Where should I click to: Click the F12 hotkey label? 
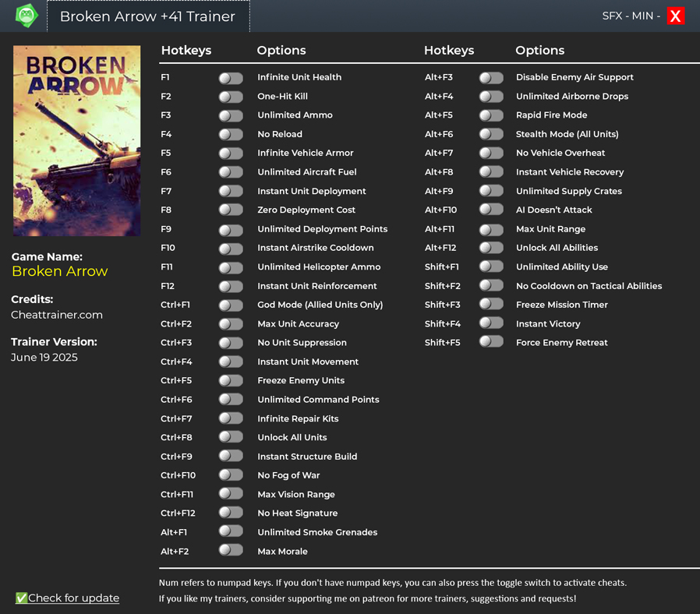pyautogui.click(x=168, y=286)
